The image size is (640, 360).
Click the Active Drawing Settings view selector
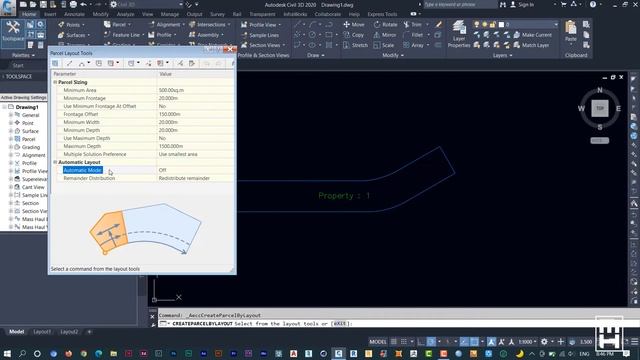[23, 98]
